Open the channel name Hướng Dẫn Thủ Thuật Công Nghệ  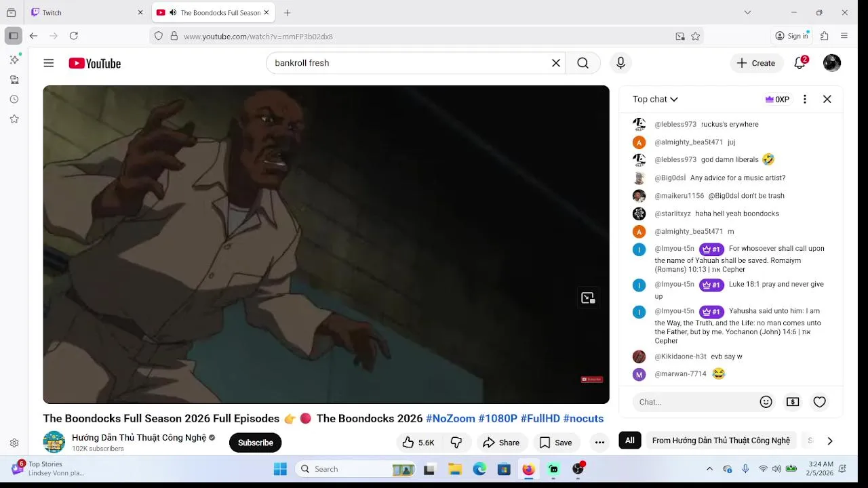pyautogui.click(x=139, y=437)
